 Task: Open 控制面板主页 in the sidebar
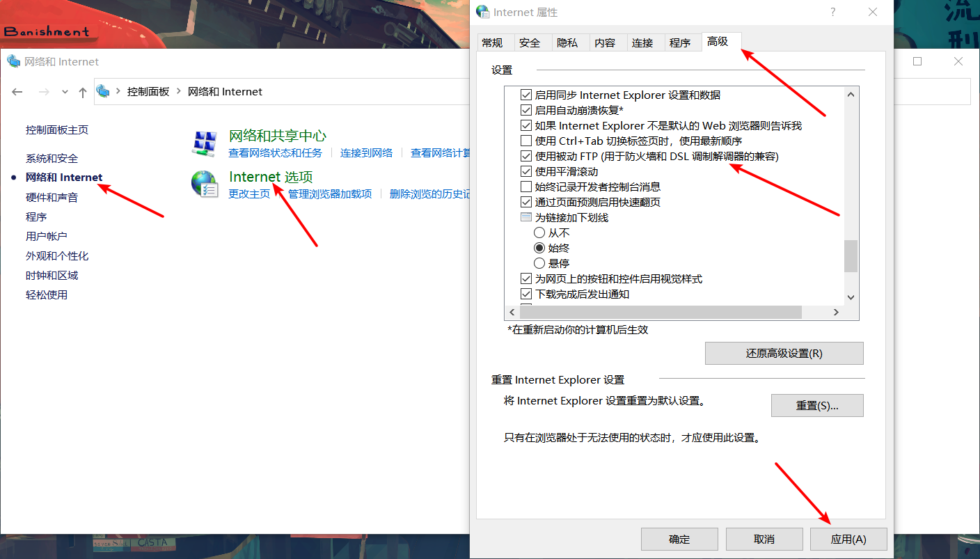point(57,129)
